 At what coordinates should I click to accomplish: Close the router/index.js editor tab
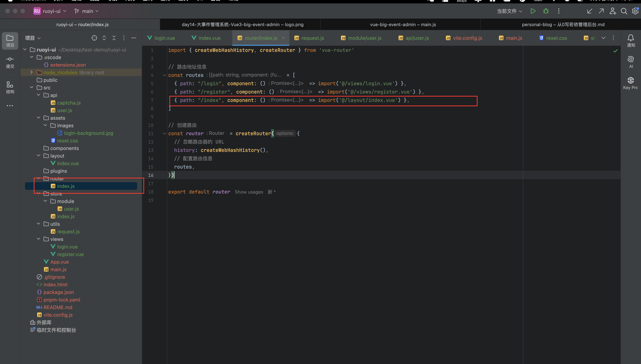(283, 38)
